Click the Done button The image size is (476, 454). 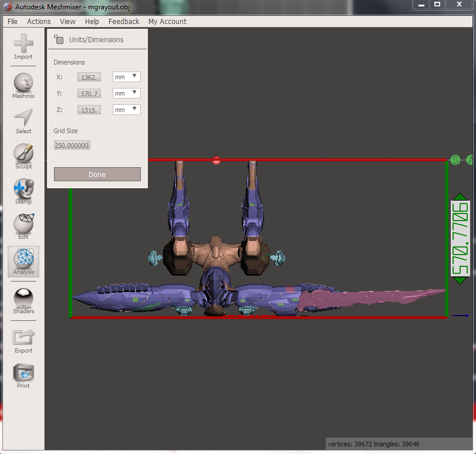coord(97,174)
